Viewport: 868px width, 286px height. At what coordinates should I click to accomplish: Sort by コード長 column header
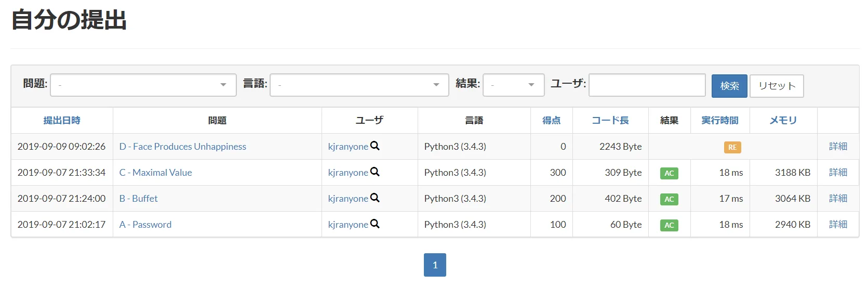[x=610, y=120]
